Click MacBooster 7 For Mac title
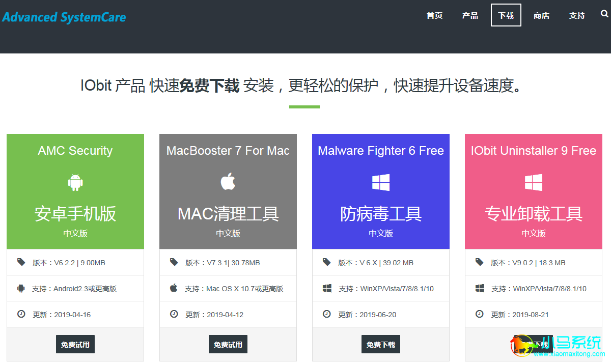The image size is (611, 364). coord(228,151)
